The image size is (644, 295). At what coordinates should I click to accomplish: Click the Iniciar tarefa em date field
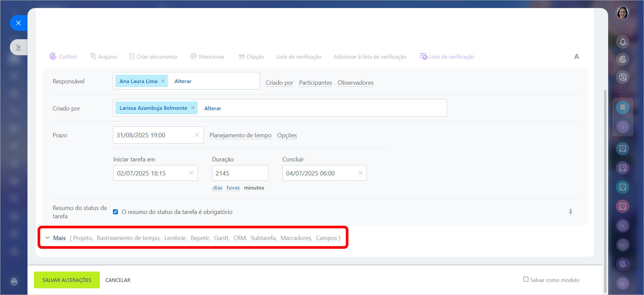click(155, 173)
